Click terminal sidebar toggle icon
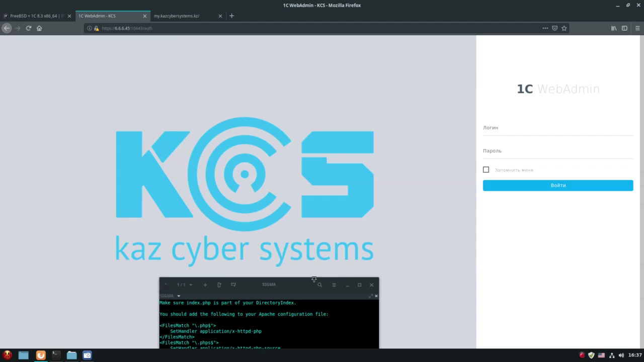The height and width of the screenshot is (362, 644). coord(167,285)
